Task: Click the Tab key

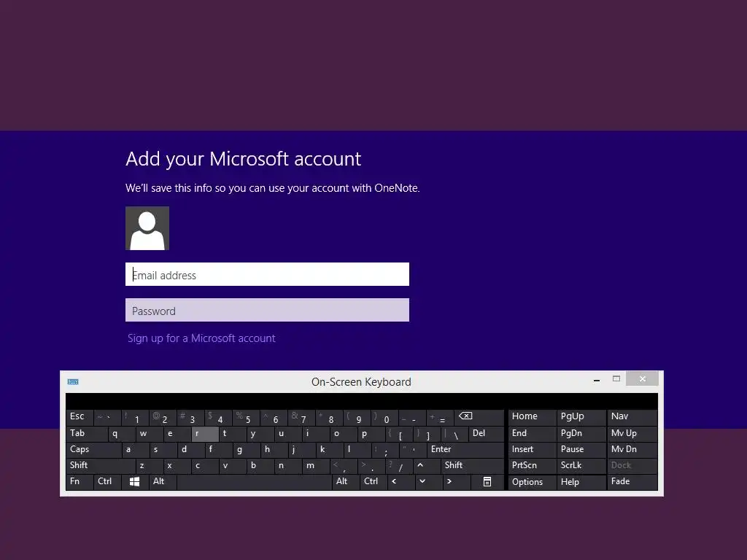Action: pyautogui.click(x=87, y=434)
